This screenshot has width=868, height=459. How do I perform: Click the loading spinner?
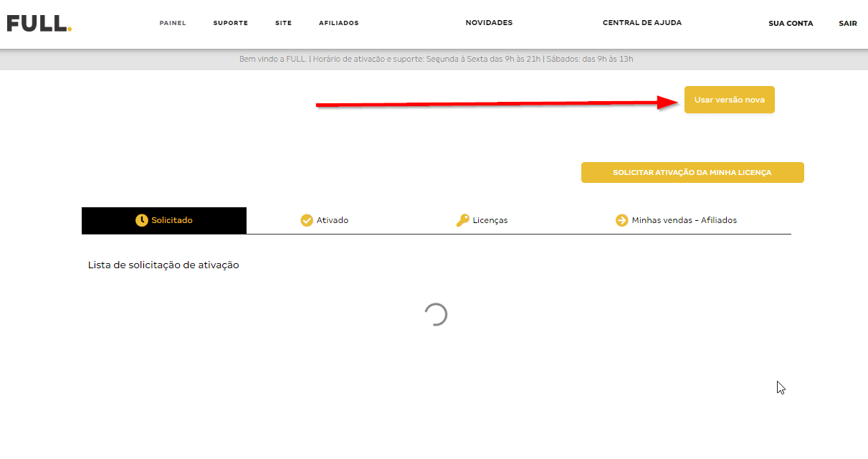(436, 314)
